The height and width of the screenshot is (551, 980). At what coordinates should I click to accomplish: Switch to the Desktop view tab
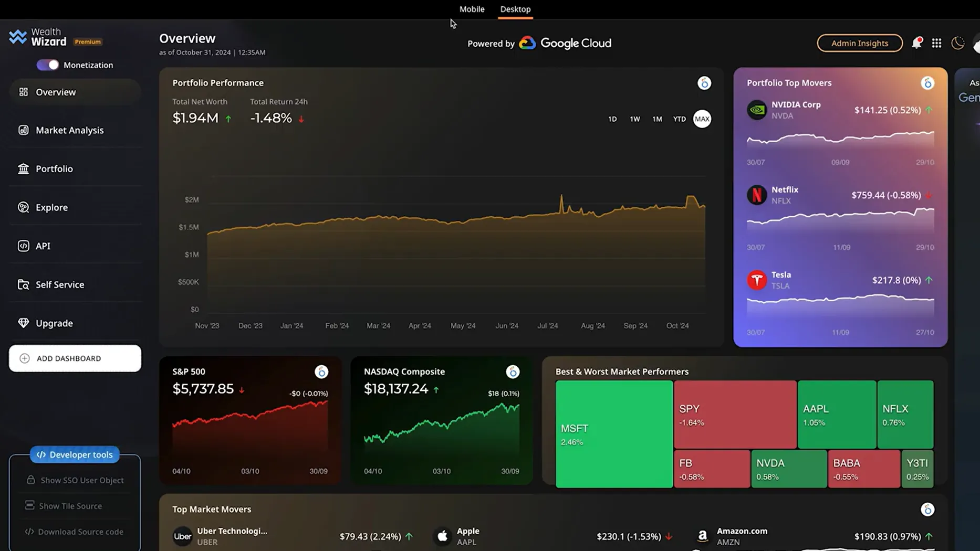click(x=515, y=9)
